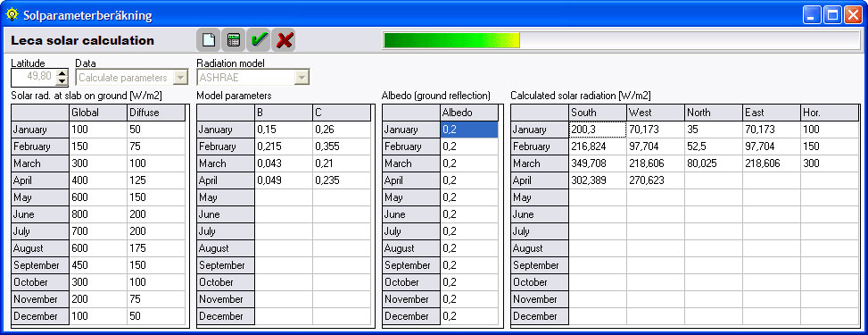Select the June Global cell with 800
This screenshot has height=335, width=868.
(98, 214)
